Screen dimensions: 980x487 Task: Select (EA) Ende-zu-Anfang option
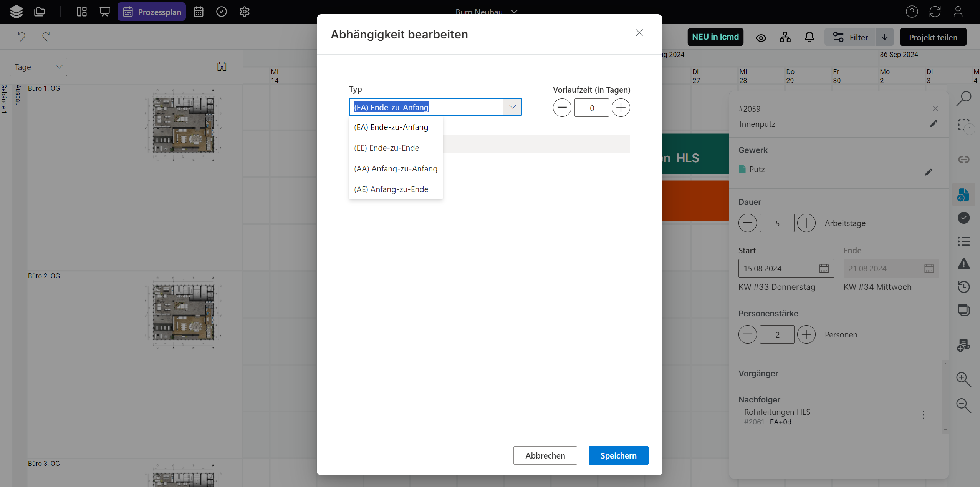(396, 127)
